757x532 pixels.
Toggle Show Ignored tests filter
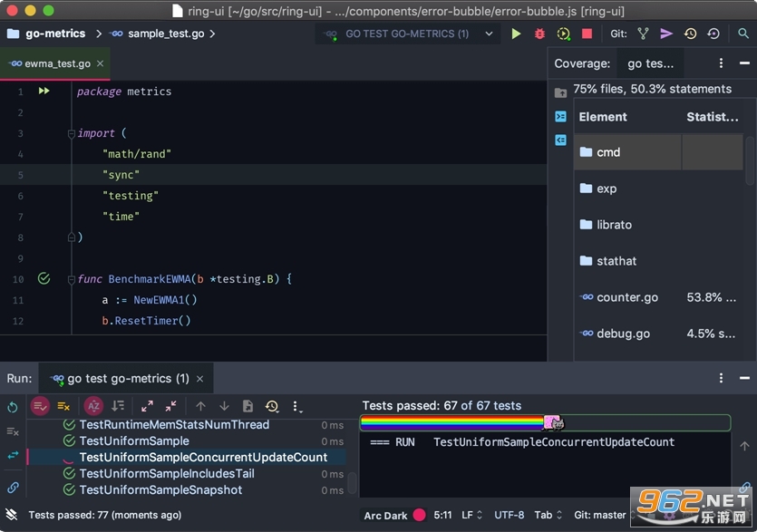(x=63, y=407)
